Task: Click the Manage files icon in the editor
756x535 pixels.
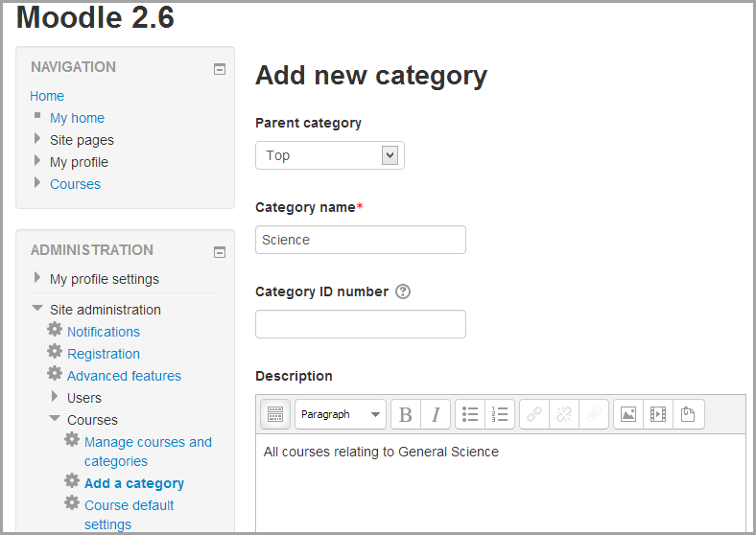Action: (688, 414)
